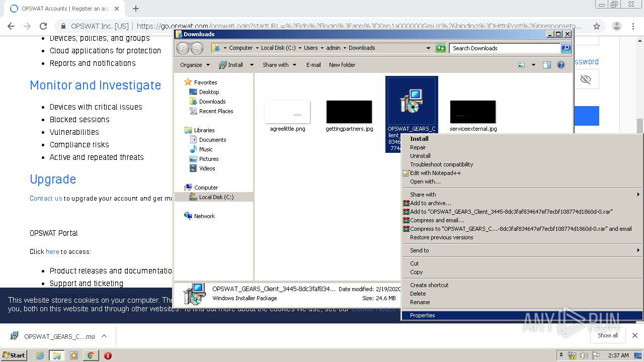Open Windows Explorer taskbar icon
644x362 pixels.
click(56, 355)
